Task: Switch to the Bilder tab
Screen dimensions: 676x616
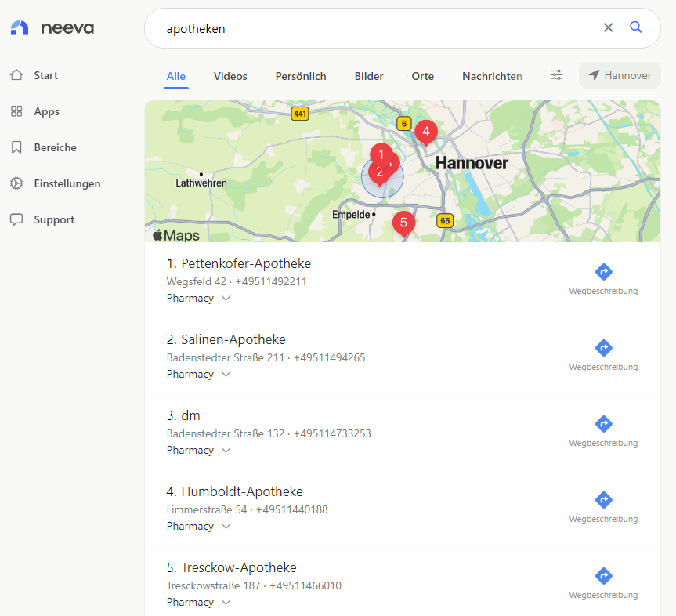Action: (x=369, y=76)
